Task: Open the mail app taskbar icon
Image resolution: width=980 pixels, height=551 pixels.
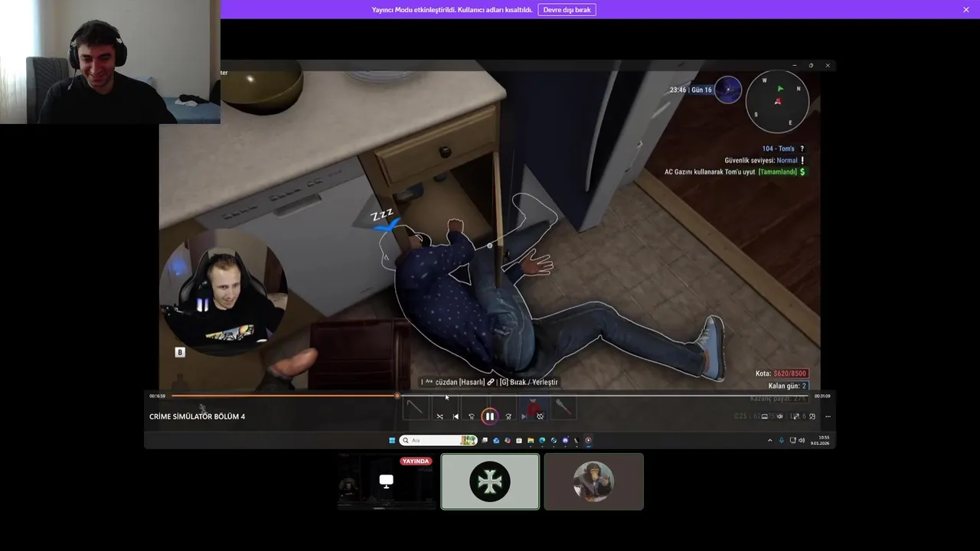Action: coord(496,440)
